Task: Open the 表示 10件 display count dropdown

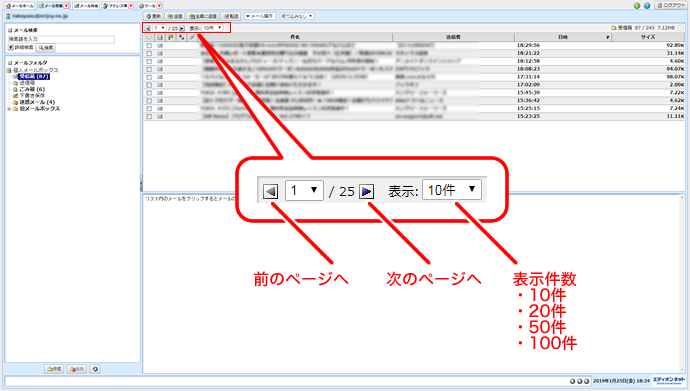Action: click(213, 28)
